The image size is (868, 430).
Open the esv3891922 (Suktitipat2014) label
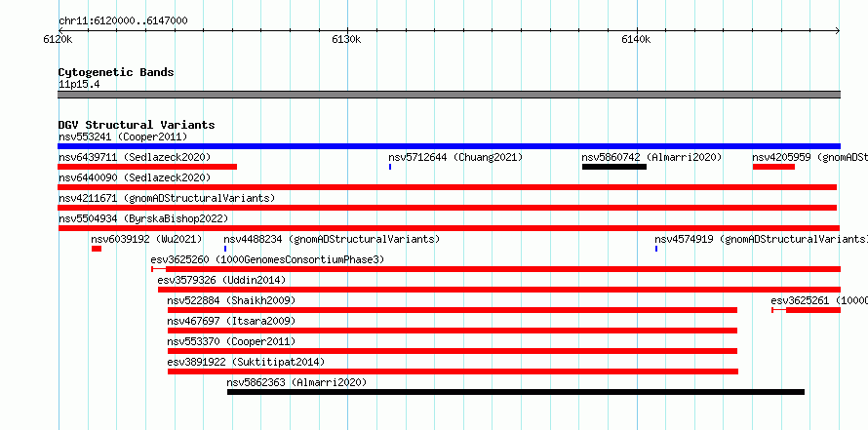[x=246, y=362]
